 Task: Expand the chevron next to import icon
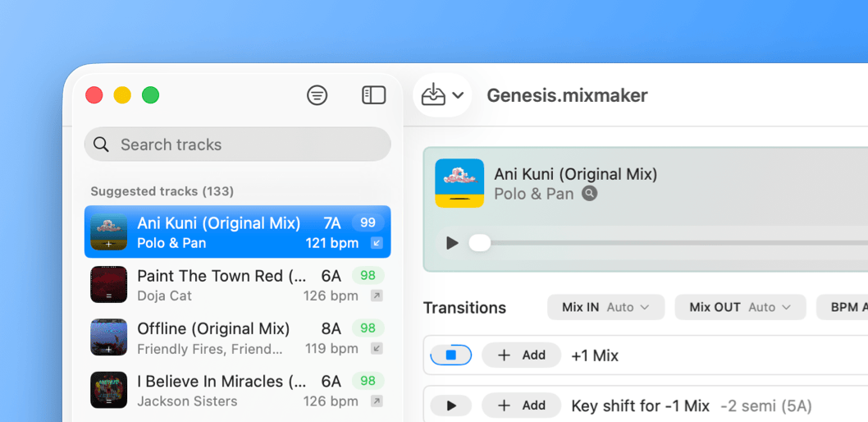458,95
